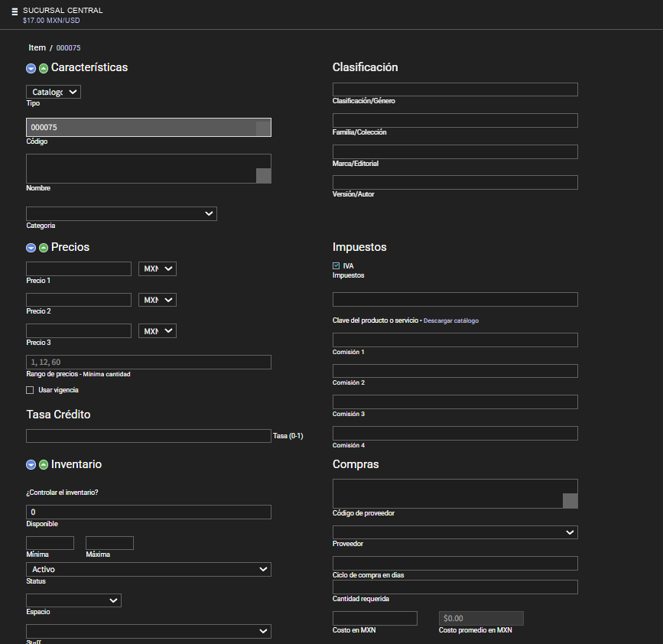Focus the Rango de precios field
The width and height of the screenshot is (663, 644).
[x=148, y=362]
